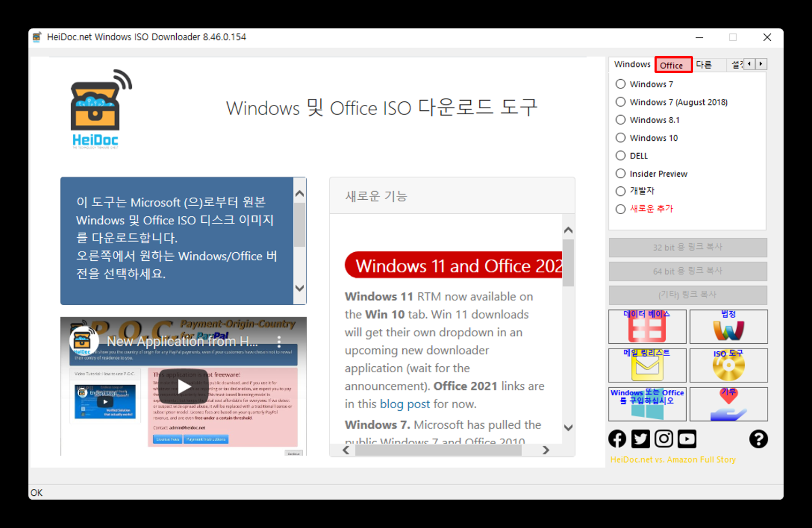Click up arrow of the news panel scrollbar
The image size is (812, 528).
568,230
